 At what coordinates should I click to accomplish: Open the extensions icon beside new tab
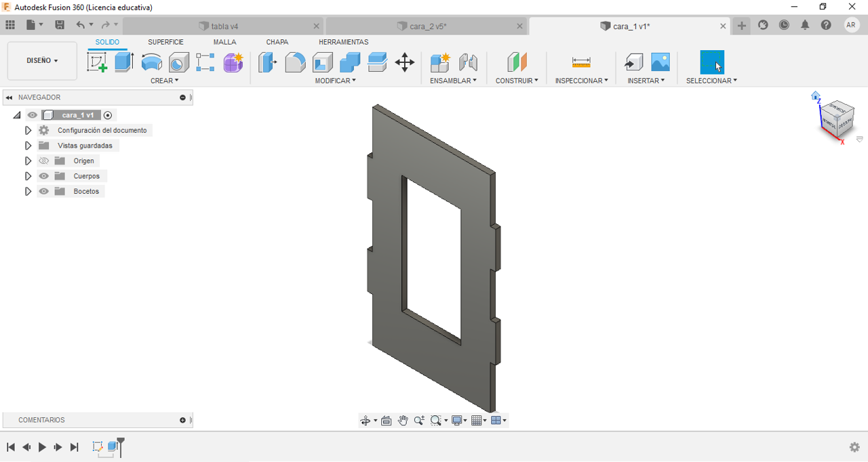[x=764, y=25]
